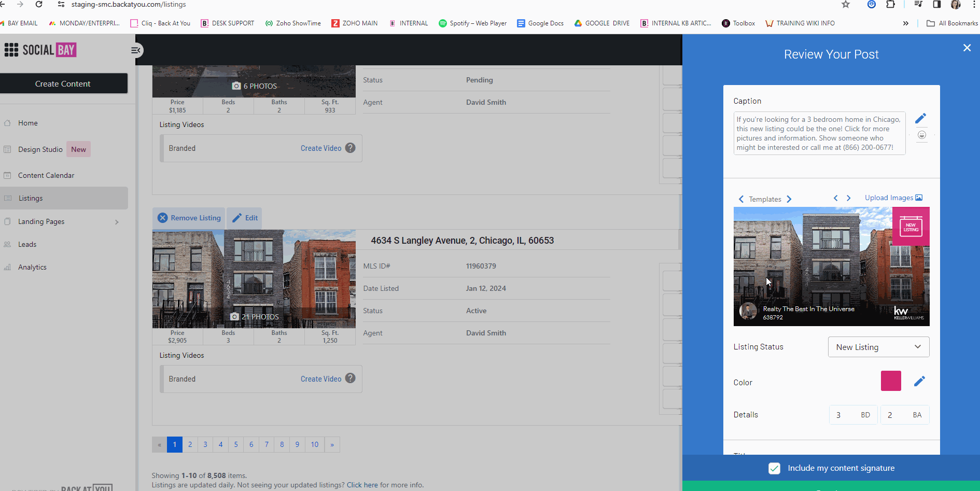
Task: Open help icon beside $2,905 listing video
Action: (351, 378)
